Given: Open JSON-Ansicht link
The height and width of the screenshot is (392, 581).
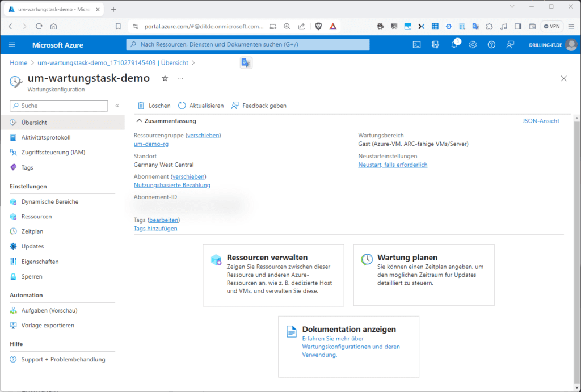Looking at the screenshot, I should pyautogui.click(x=541, y=121).
